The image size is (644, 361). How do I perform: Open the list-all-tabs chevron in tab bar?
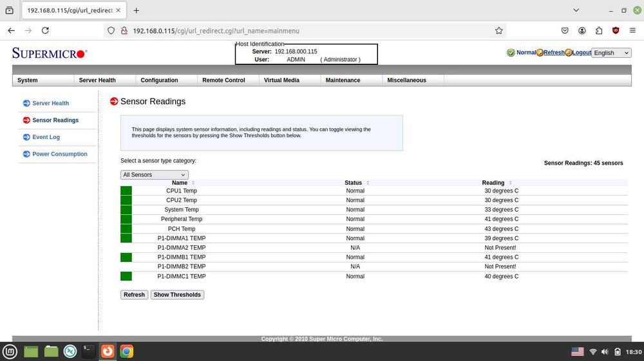click(x=576, y=10)
